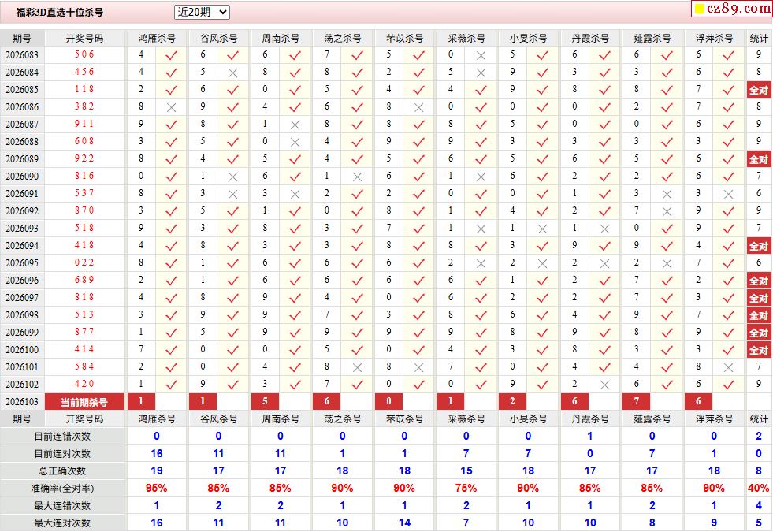Click 19 total correct for 鸿雁杀号
This screenshot has height=532, width=773.
click(x=157, y=471)
